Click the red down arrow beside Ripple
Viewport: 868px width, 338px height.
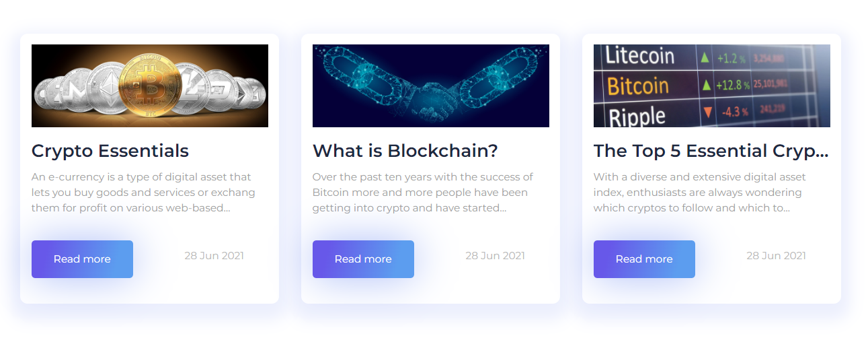click(707, 112)
